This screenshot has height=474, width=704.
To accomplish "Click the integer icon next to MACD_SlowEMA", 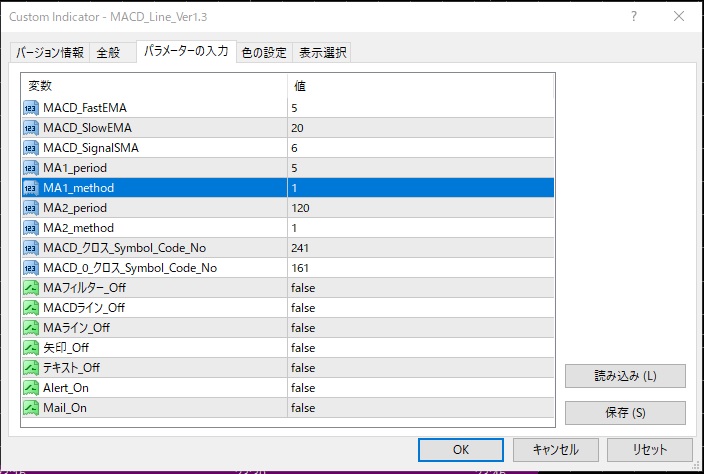I will 31,127.
